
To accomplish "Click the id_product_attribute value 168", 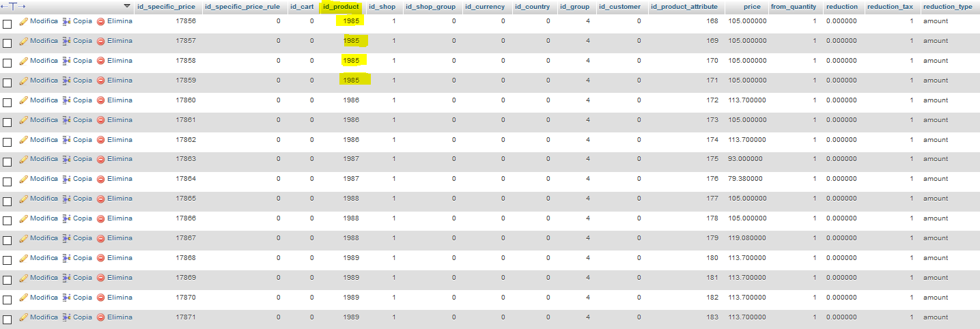I will click(x=712, y=21).
